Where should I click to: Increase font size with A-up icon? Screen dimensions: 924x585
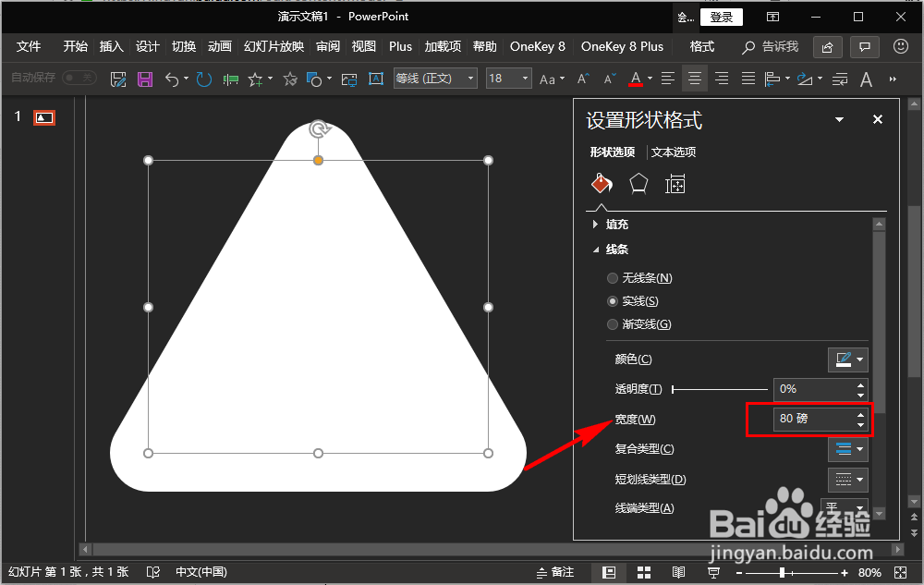click(x=583, y=79)
